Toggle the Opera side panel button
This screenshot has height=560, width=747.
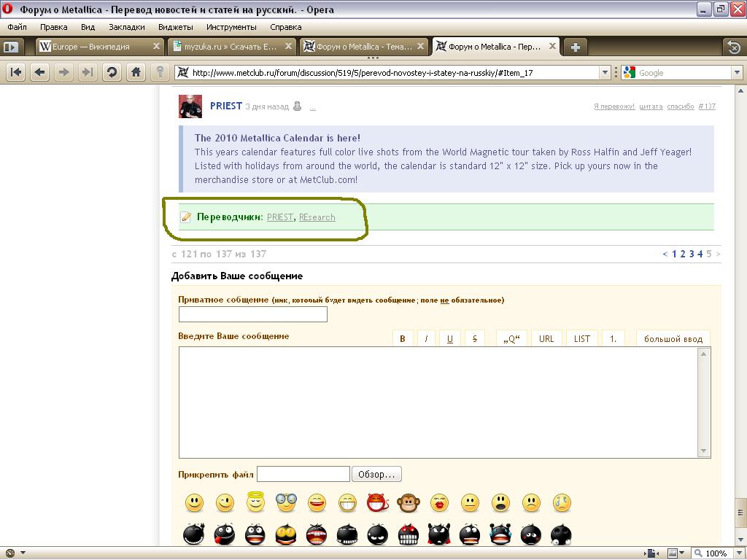click(x=10, y=47)
